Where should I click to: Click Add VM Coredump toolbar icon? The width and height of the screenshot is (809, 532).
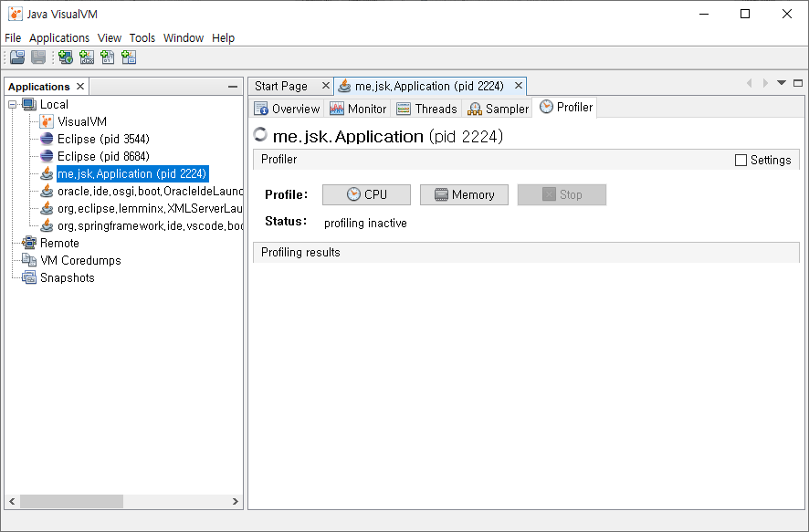coord(108,57)
